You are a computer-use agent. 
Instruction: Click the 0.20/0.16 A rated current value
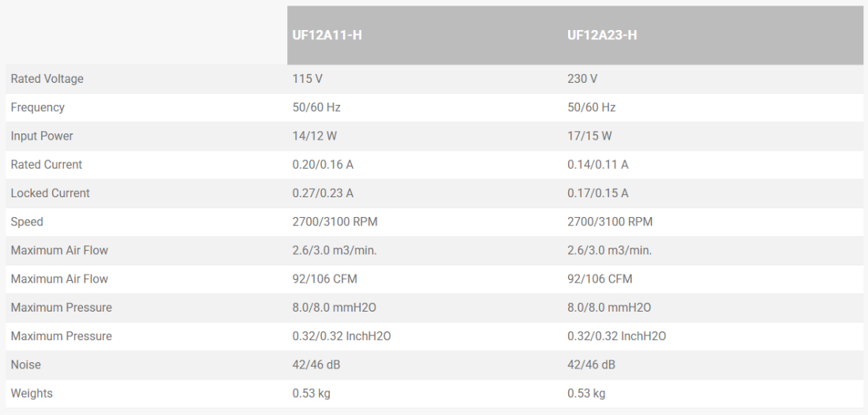click(323, 165)
